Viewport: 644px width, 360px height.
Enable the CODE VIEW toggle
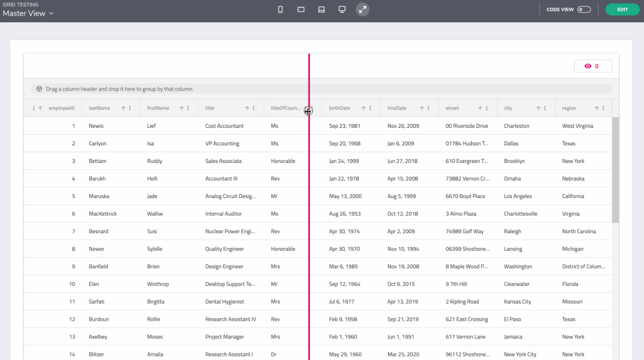coord(583,9)
